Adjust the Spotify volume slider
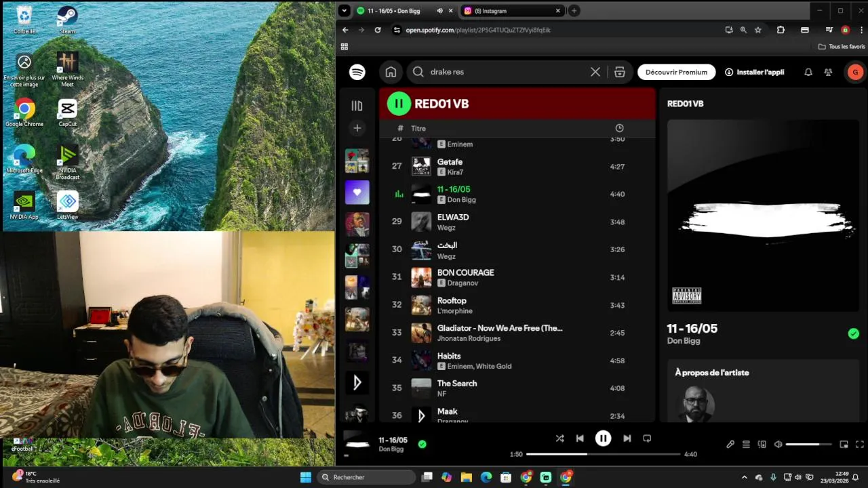 808,445
